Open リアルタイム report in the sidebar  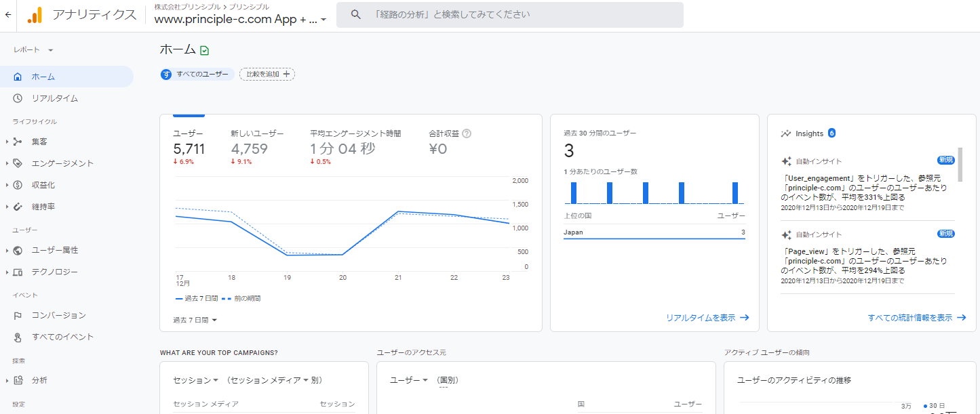pos(54,98)
